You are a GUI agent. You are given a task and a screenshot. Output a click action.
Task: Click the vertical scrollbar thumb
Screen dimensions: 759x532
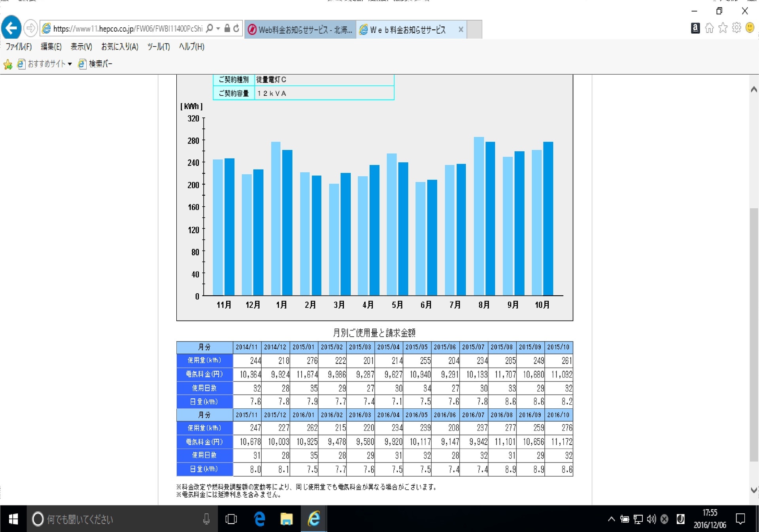(x=754, y=334)
